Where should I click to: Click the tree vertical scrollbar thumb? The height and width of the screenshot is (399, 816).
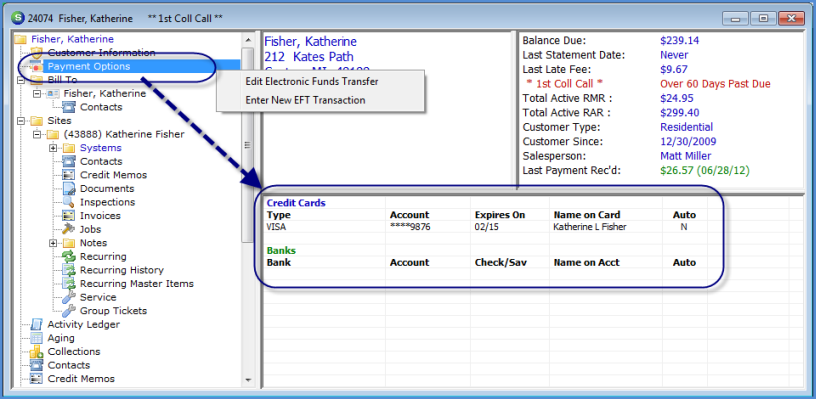[x=248, y=145]
